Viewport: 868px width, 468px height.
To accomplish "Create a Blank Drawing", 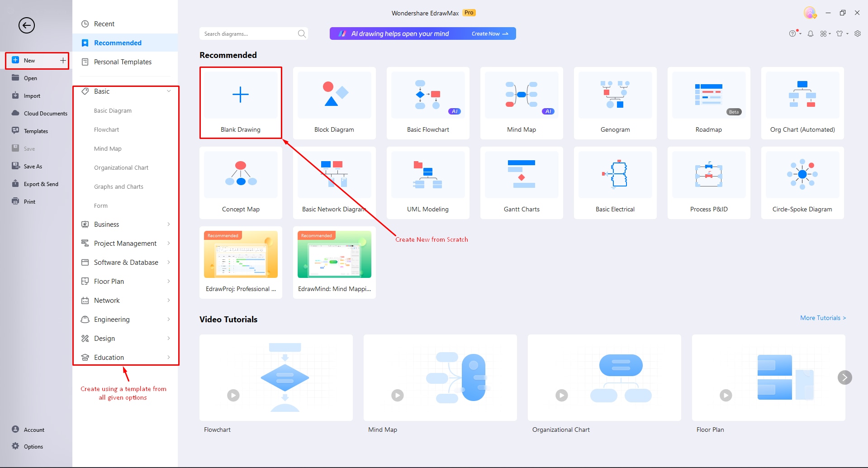I will click(x=241, y=103).
